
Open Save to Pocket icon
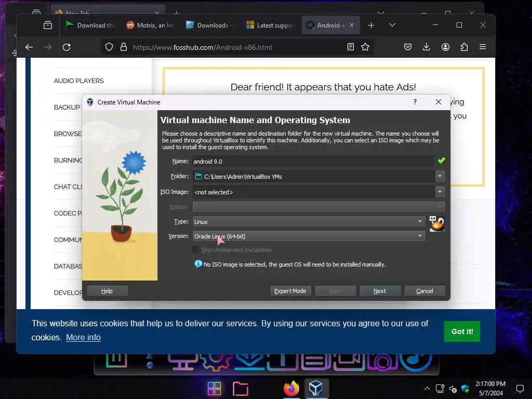(408, 47)
